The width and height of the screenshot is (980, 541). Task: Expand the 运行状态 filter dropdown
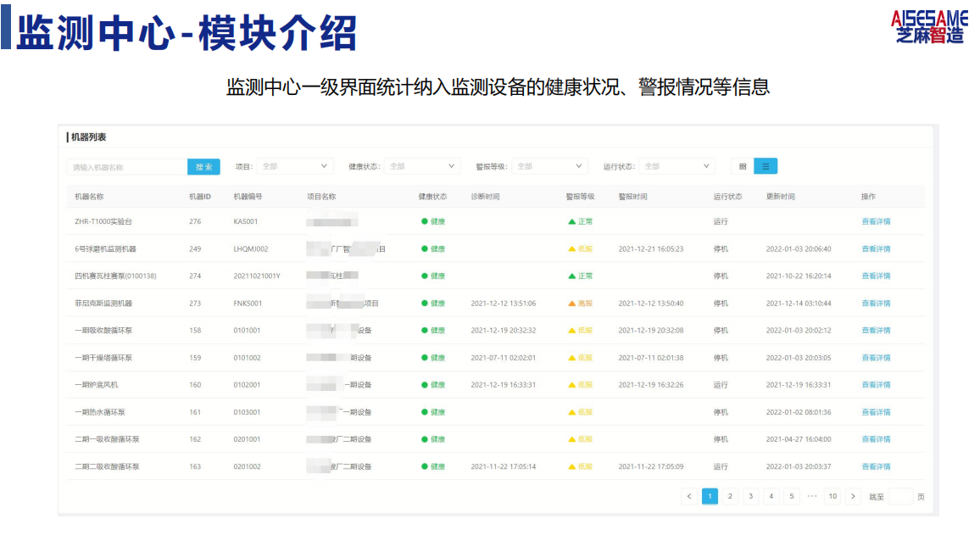pyautogui.click(x=677, y=166)
